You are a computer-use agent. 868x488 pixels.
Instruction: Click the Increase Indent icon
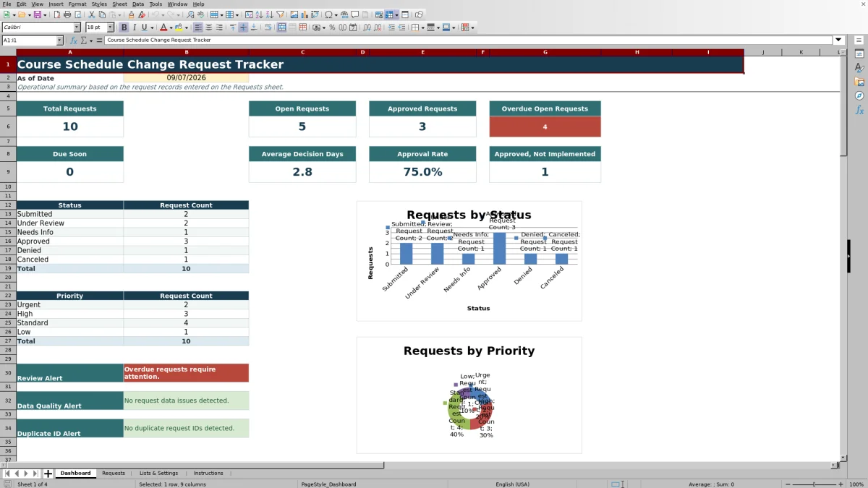pos(391,27)
